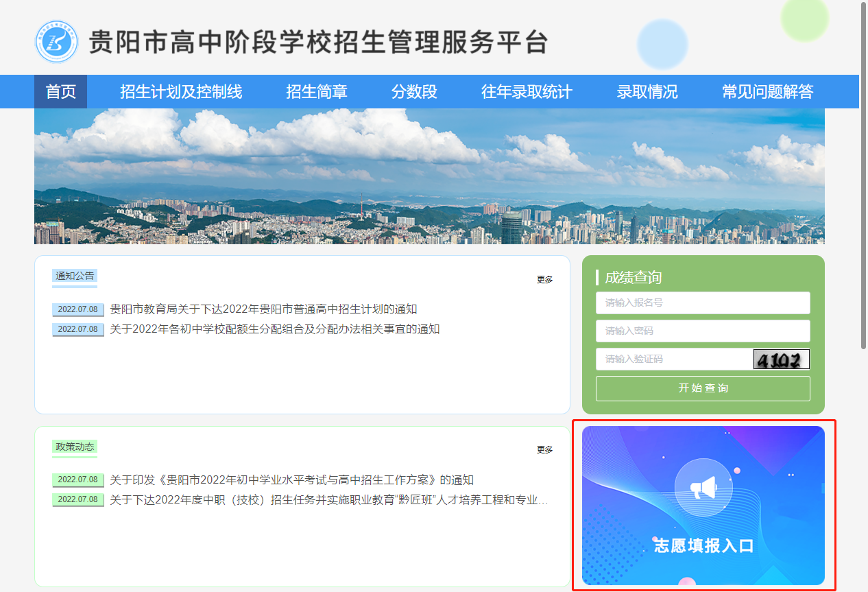Click the 通知公告 section label
868x592 pixels.
tap(75, 276)
